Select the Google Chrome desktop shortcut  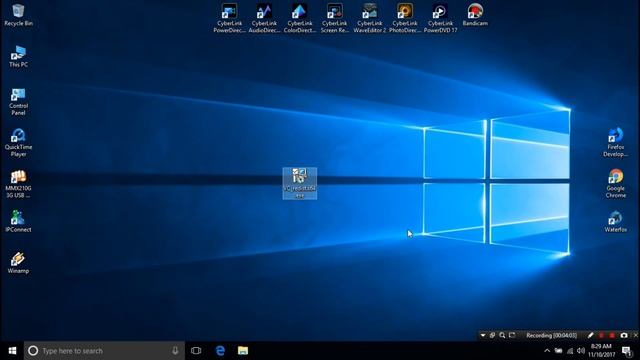tap(616, 184)
